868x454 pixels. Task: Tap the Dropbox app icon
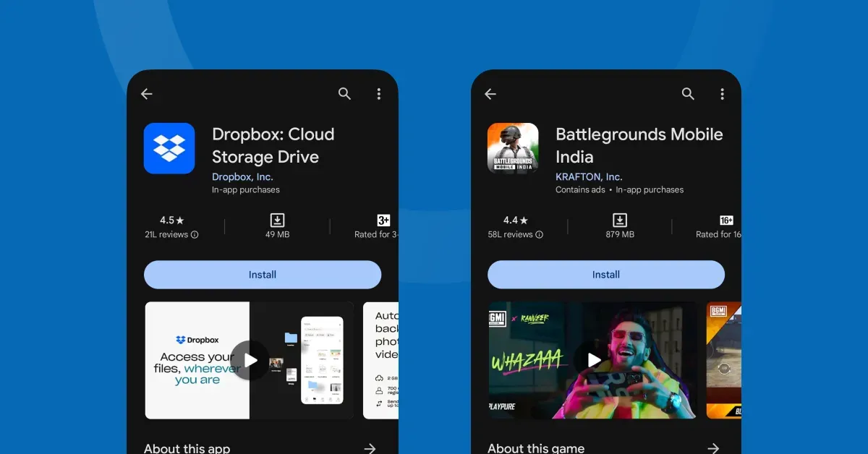(x=169, y=148)
